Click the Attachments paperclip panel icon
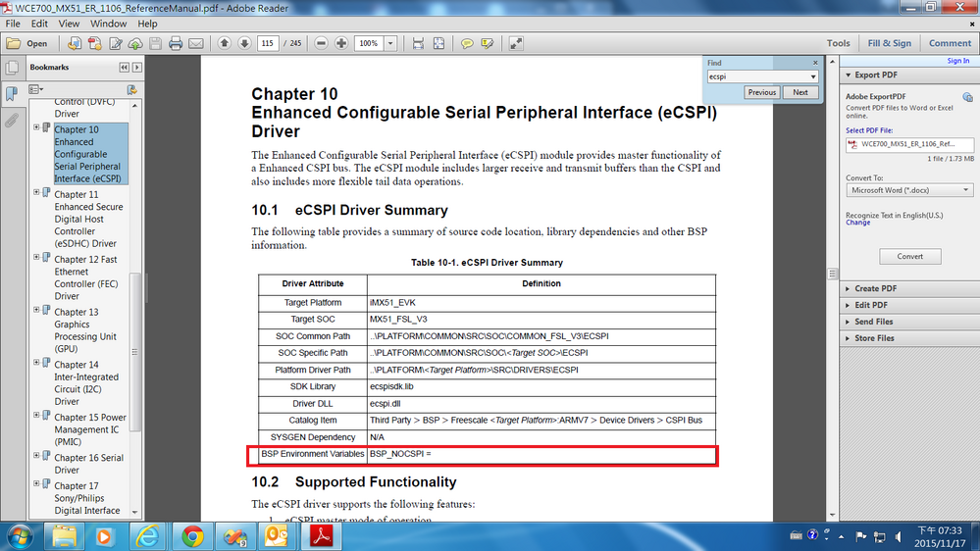The width and height of the screenshot is (980, 551). click(11, 120)
